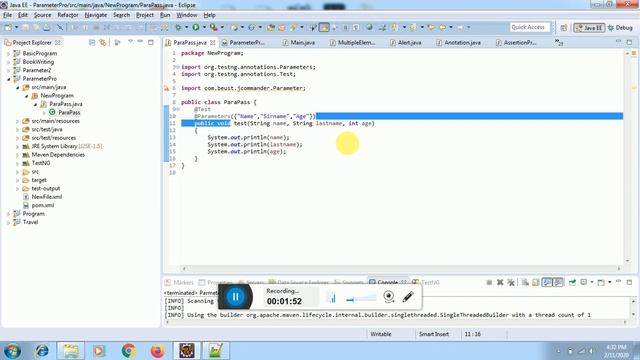Screen dimensions: 640x360
Task: Click the webcam icon on the recorder bar
Action: 389,297
